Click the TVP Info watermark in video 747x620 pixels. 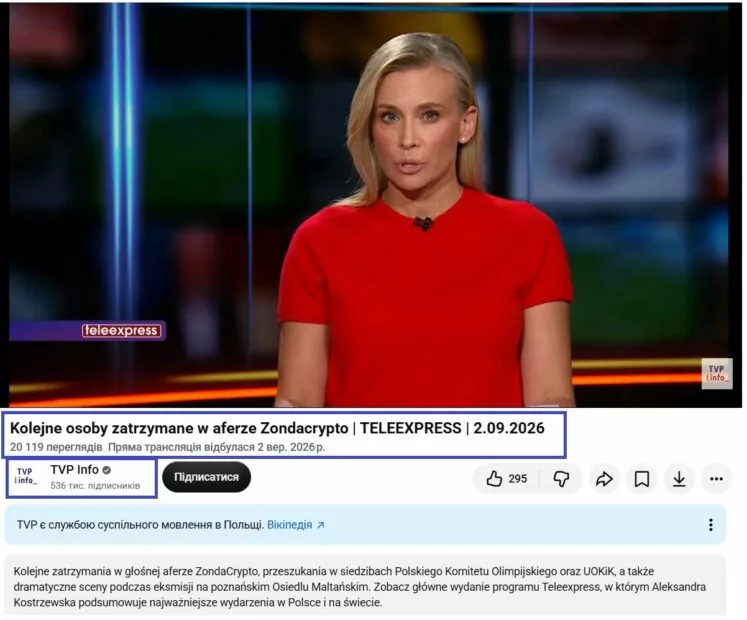point(717,373)
